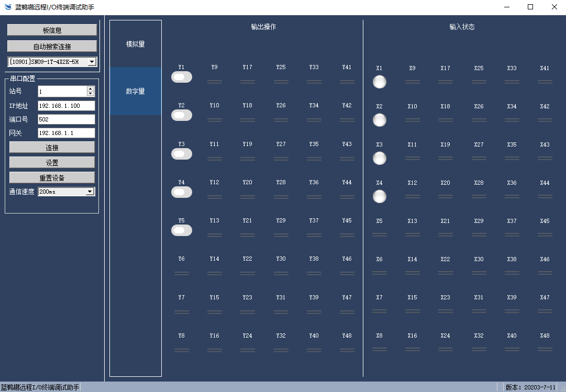
Task: Select the 数字量 tab
Action: pos(136,91)
